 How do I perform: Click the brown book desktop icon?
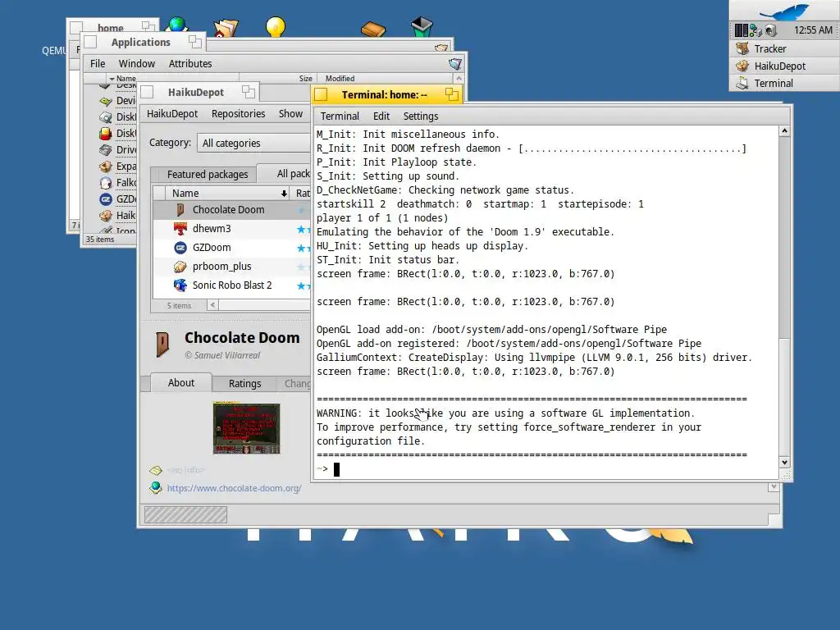pyautogui.click(x=373, y=29)
